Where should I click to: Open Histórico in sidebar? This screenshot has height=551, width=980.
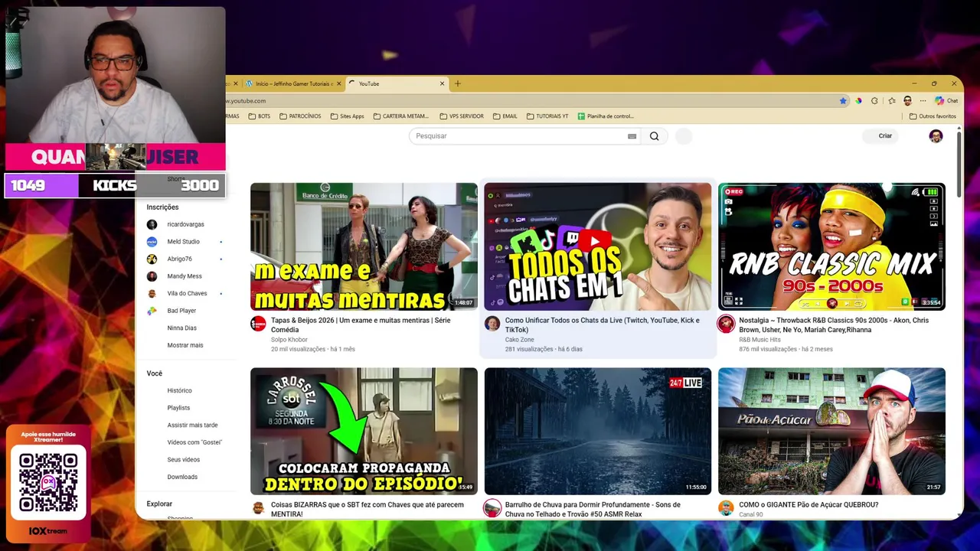pyautogui.click(x=180, y=390)
